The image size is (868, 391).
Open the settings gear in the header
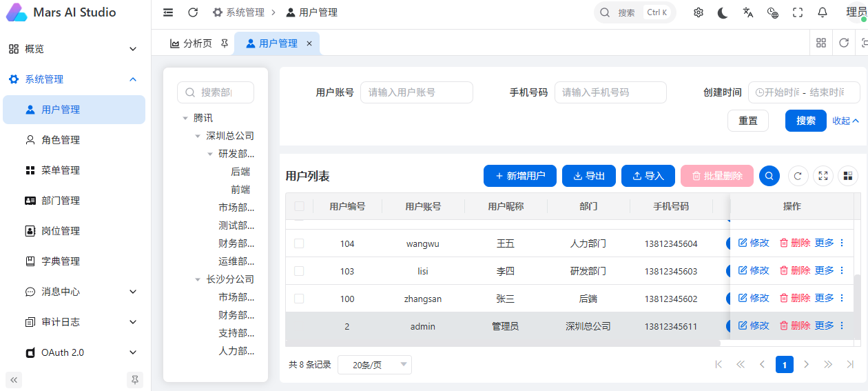click(x=699, y=12)
